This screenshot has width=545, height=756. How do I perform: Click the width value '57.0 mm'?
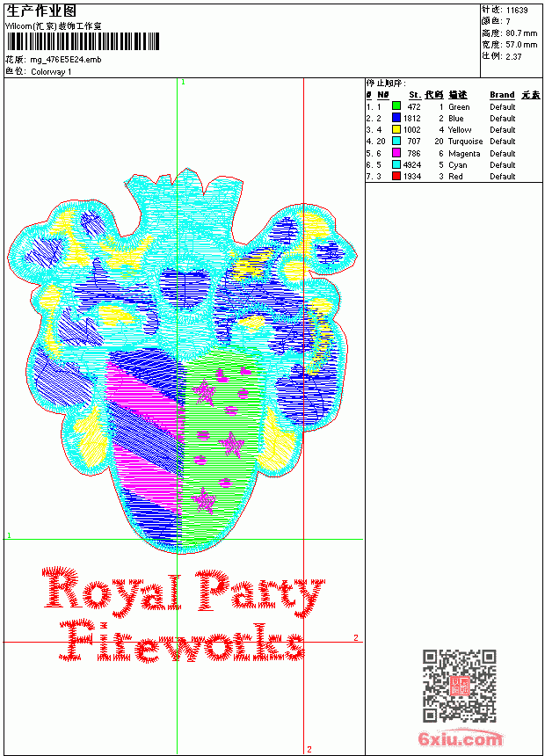click(x=521, y=44)
